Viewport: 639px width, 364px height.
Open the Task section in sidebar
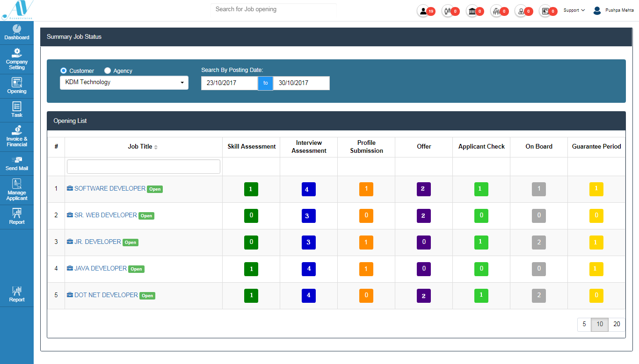[x=17, y=110]
